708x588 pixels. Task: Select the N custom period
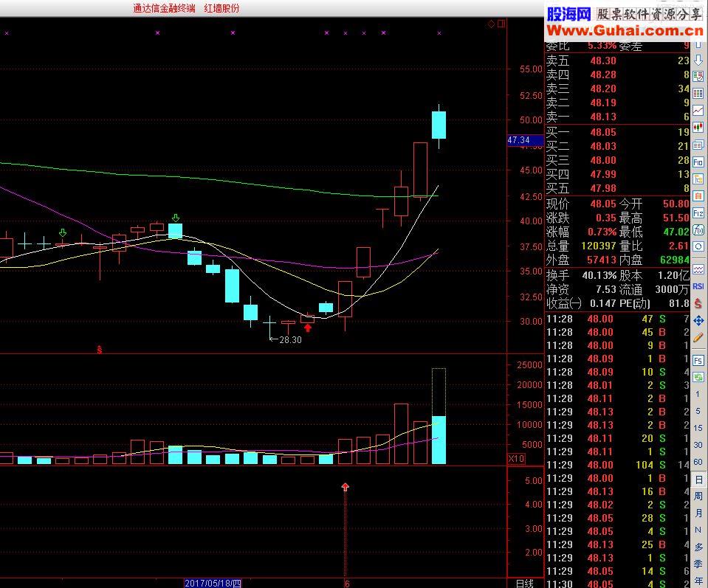(x=698, y=530)
